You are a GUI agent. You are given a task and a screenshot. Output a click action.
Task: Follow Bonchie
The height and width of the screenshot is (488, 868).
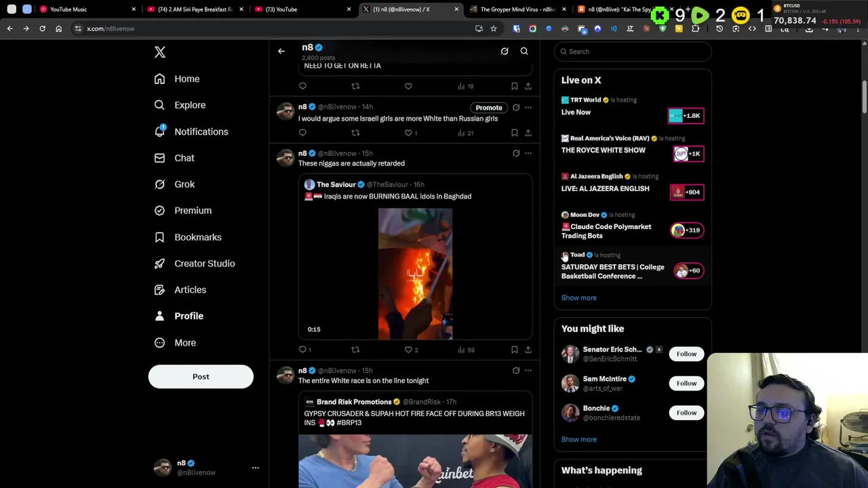coord(686,413)
